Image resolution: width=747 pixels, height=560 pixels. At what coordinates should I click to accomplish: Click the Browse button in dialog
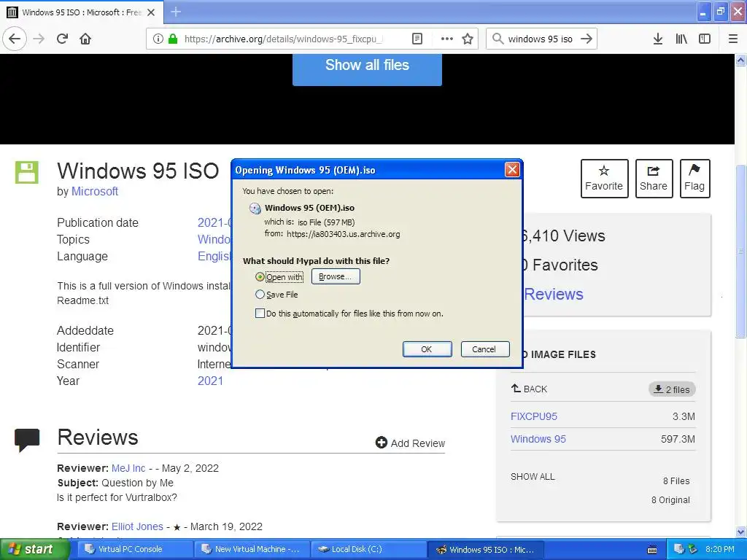point(336,276)
